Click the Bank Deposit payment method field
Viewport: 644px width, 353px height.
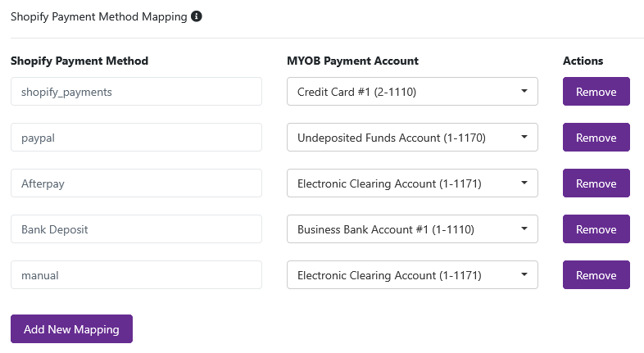point(136,229)
